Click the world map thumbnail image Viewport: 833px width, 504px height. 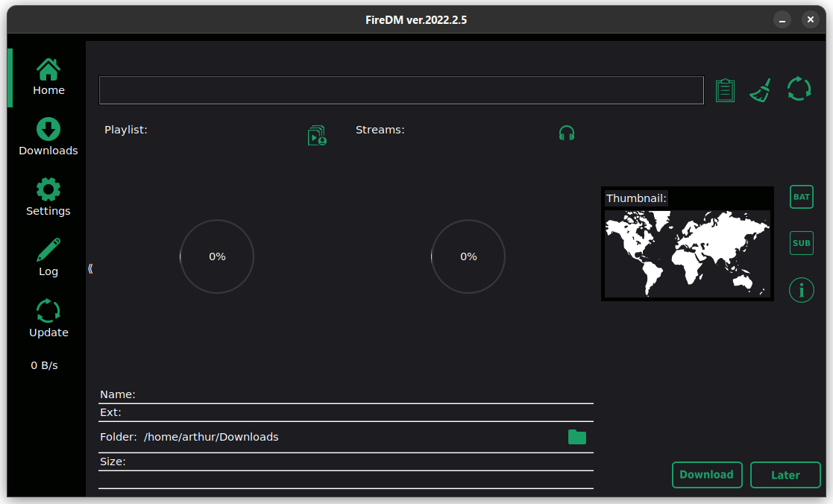(x=688, y=253)
